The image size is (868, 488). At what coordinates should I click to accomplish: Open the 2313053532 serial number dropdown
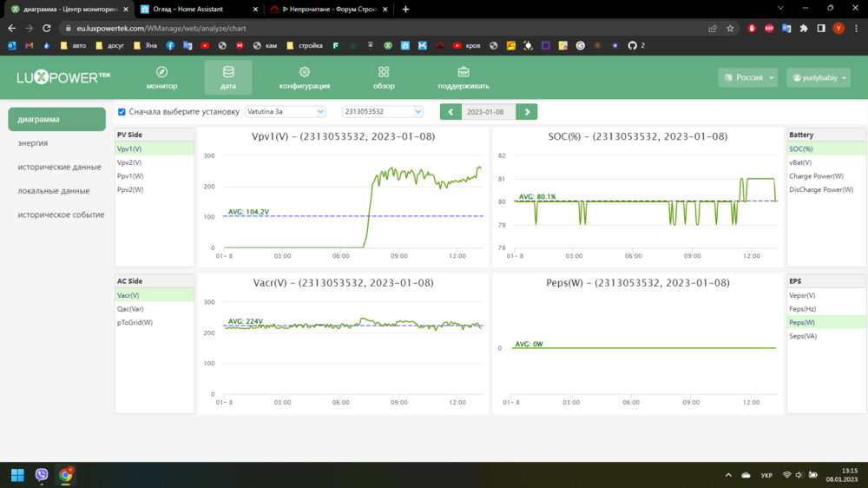382,112
